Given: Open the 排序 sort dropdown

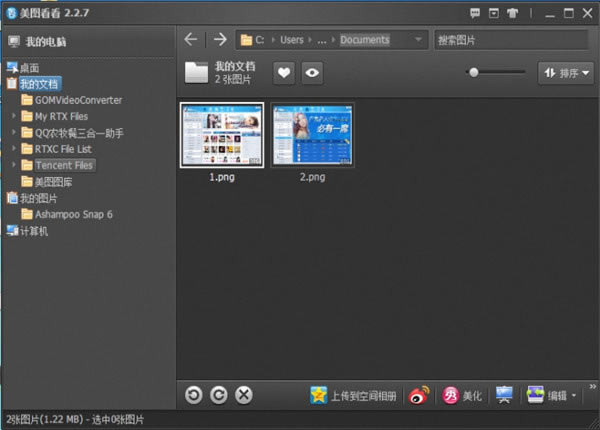Looking at the screenshot, I should 566,73.
